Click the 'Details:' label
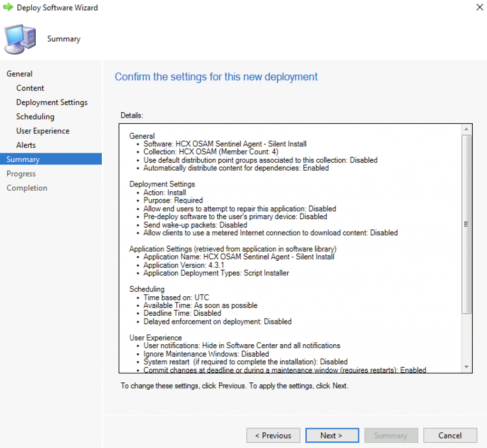 [x=132, y=115]
